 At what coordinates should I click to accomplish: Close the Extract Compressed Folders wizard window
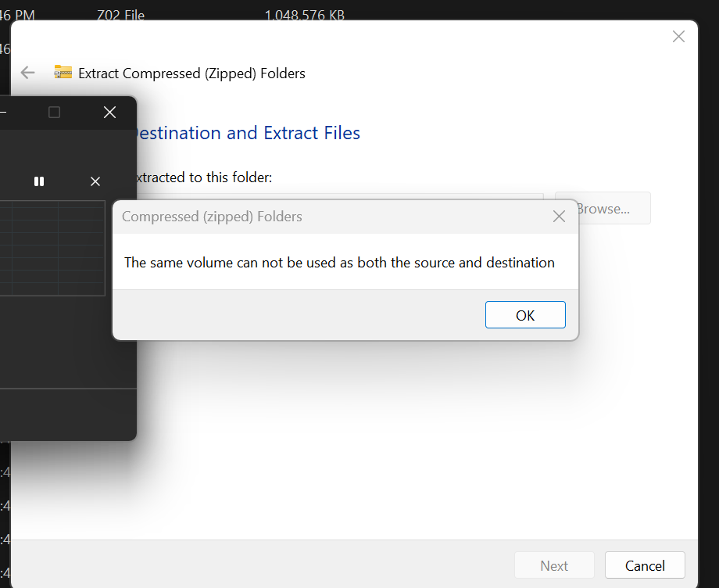pyautogui.click(x=678, y=37)
